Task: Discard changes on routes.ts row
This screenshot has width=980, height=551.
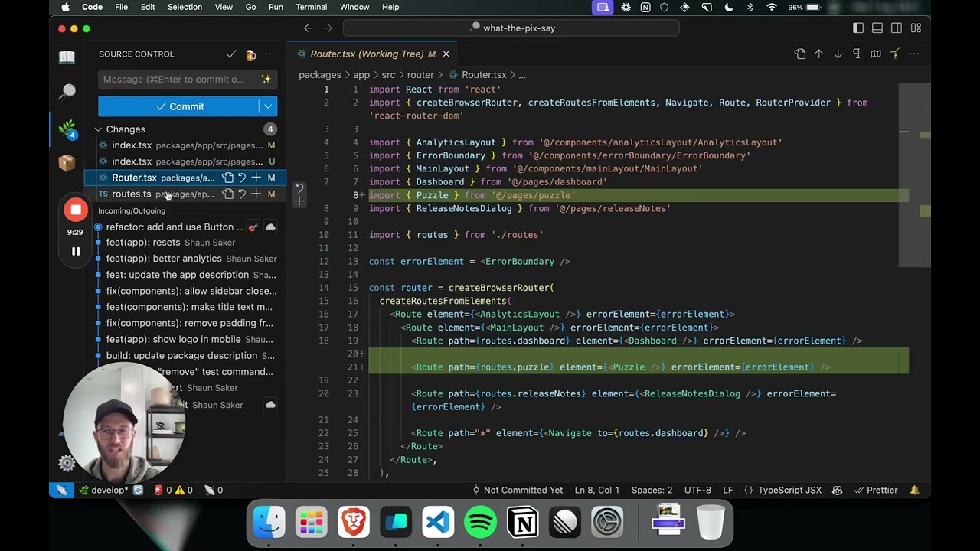Action: coord(242,194)
